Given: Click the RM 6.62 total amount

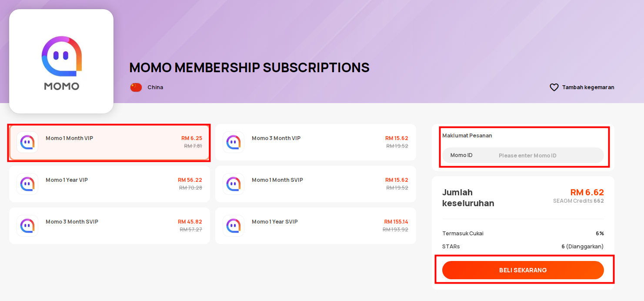Looking at the screenshot, I should (587, 192).
